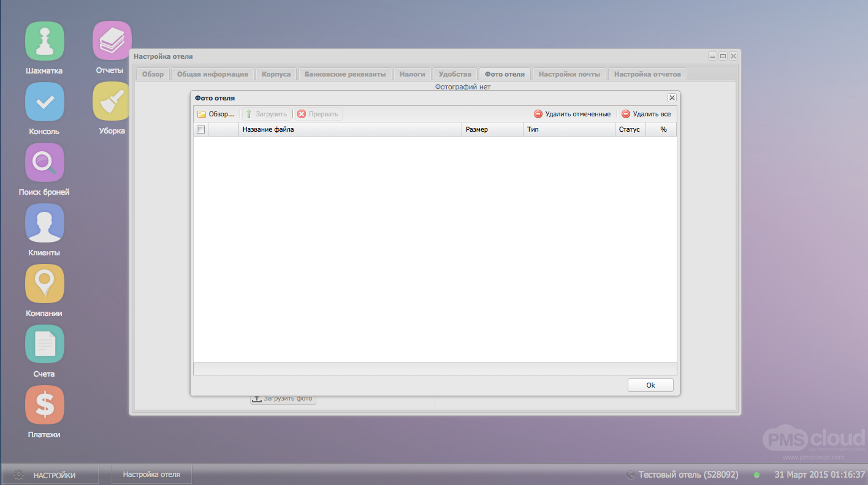
Task: Open the Платежи dollar icon
Action: tap(44, 405)
